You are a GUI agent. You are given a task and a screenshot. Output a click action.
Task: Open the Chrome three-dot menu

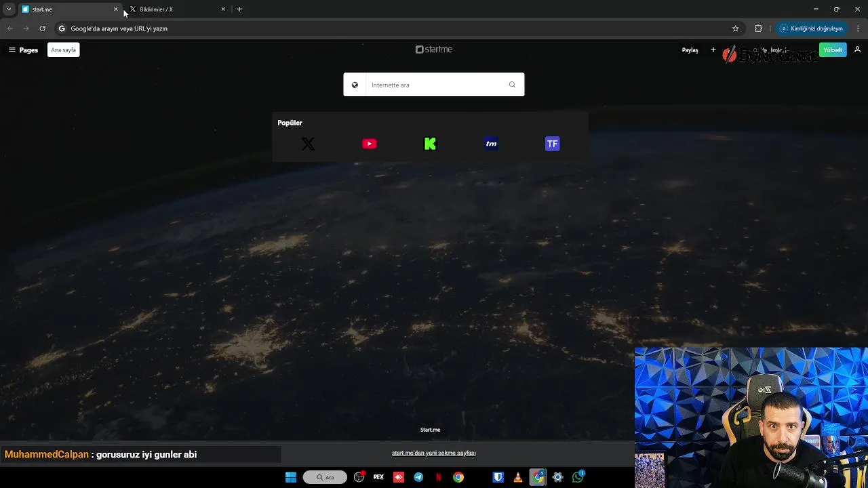pyautogui.click(x=858, y=28)
